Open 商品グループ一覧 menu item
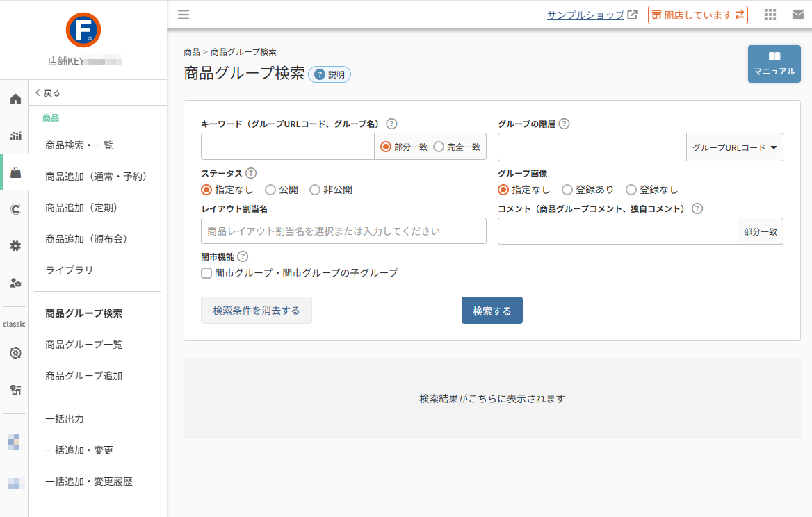This screenshot has width=812, height=517. tap(84, 345)
